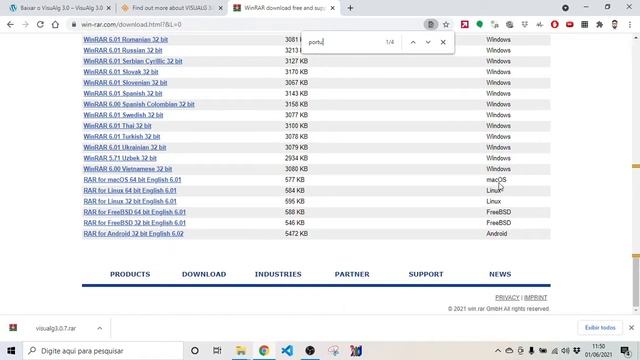Open the Chrome three-dot menu
The image size is (640, 360).
(630, 24)
